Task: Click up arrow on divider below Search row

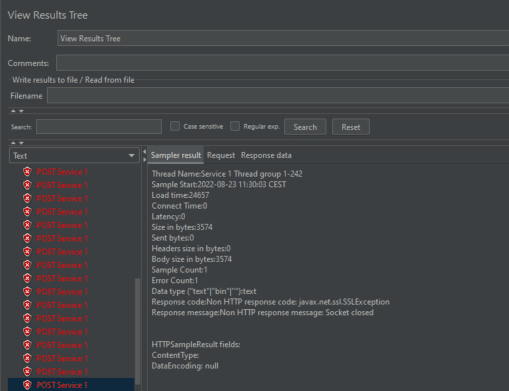Action: coord(13,143)
